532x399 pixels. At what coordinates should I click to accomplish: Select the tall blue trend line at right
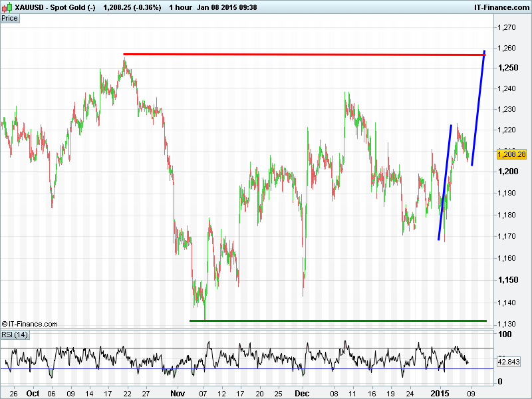pyautogui.click(x=478, y=108)
